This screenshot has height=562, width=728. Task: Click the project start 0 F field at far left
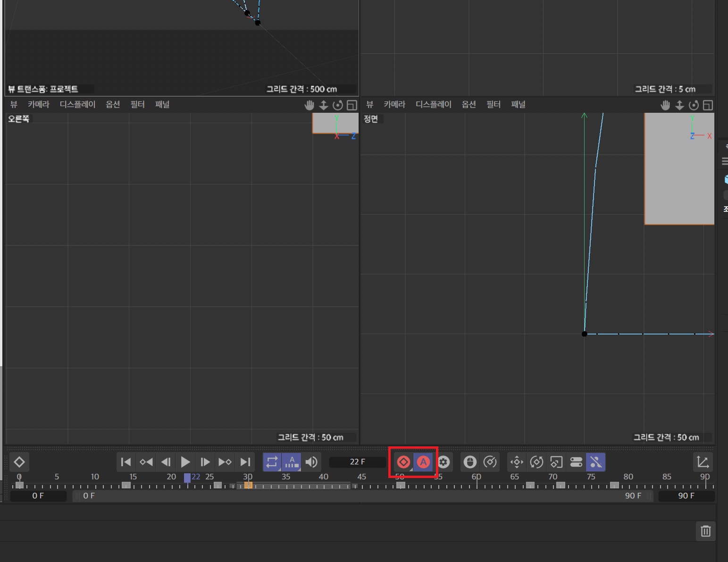[x=38, y=496]
